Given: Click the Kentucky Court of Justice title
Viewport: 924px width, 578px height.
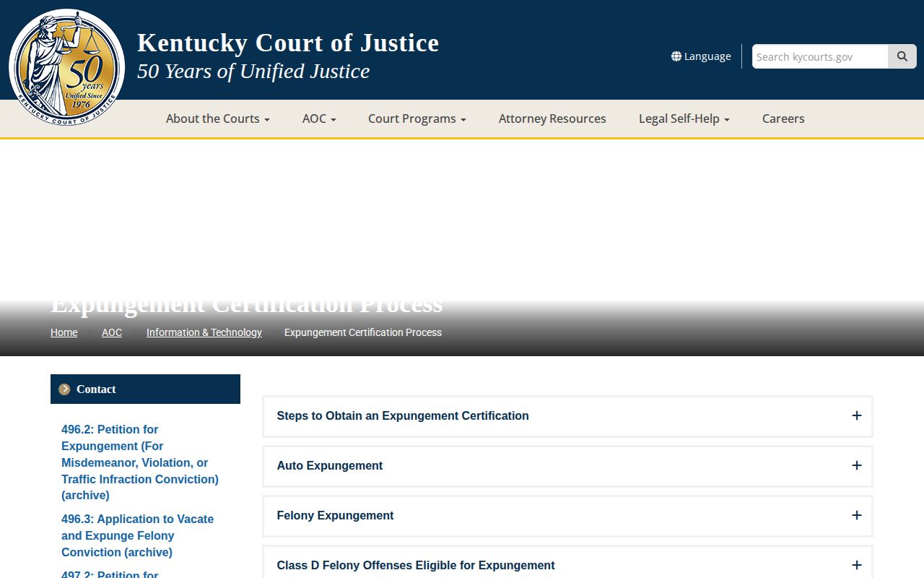Looking at the screenshot, I should tap(288, 43).
